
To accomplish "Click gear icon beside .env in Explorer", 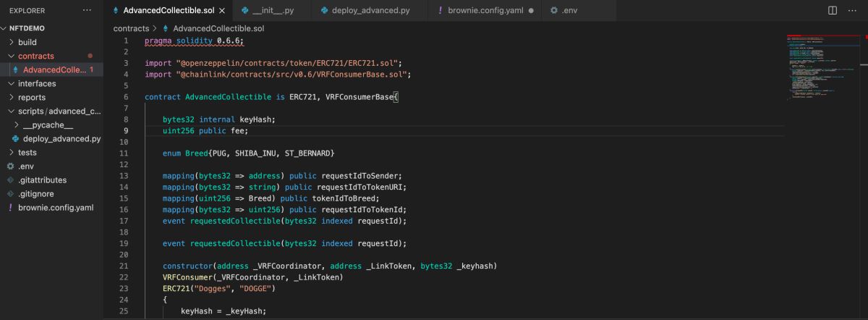I will pos(10,167).
